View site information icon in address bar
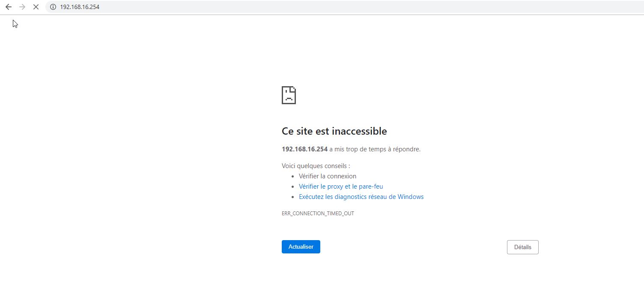This screenshot has height=298, width=644. (x=53, y=7)
